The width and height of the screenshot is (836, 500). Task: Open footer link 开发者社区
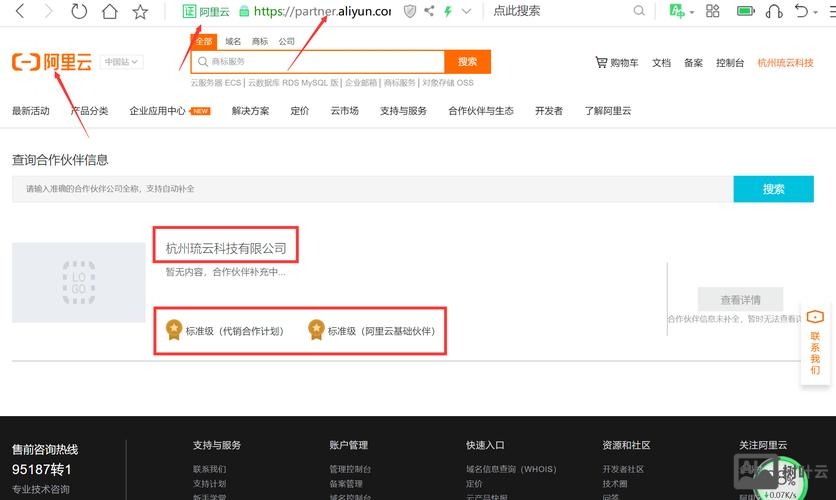point(623,469)
